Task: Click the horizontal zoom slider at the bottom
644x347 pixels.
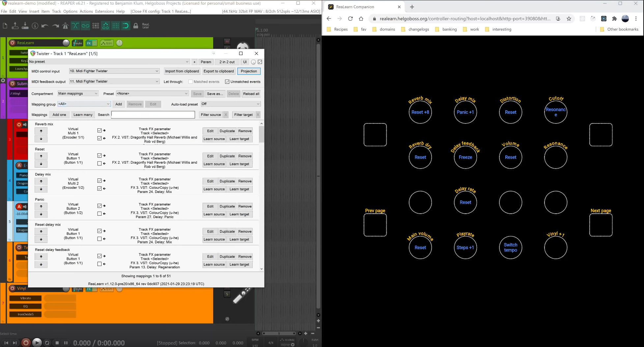Action: pyautogui.click(x=279, y=333)
